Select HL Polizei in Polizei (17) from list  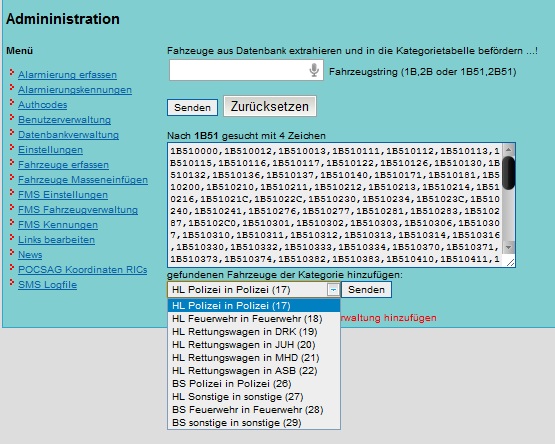pyautogui.click(x=254, y=306)
